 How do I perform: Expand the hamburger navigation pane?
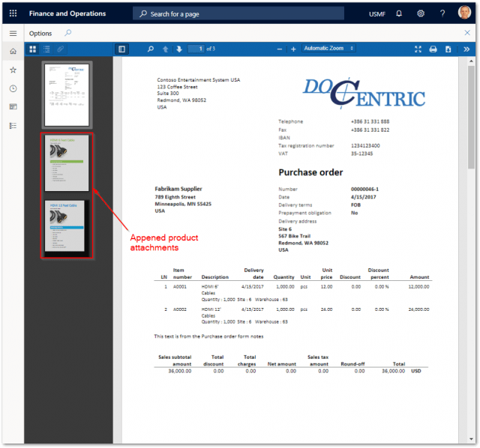click(x=13, y=33)
